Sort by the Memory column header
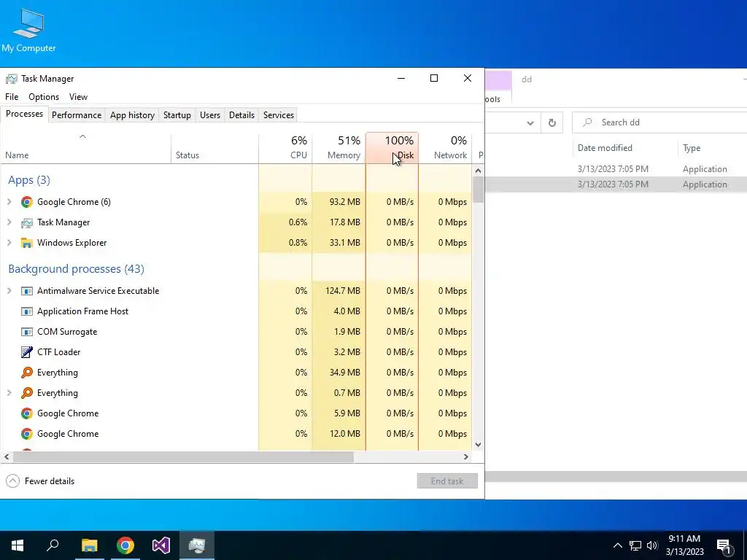The image size is (747, 560). tap(338, 148)
